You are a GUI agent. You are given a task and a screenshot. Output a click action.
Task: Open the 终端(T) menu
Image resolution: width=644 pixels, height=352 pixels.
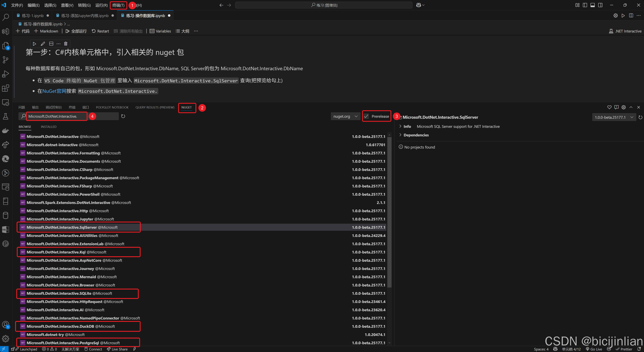pos(118,5)
